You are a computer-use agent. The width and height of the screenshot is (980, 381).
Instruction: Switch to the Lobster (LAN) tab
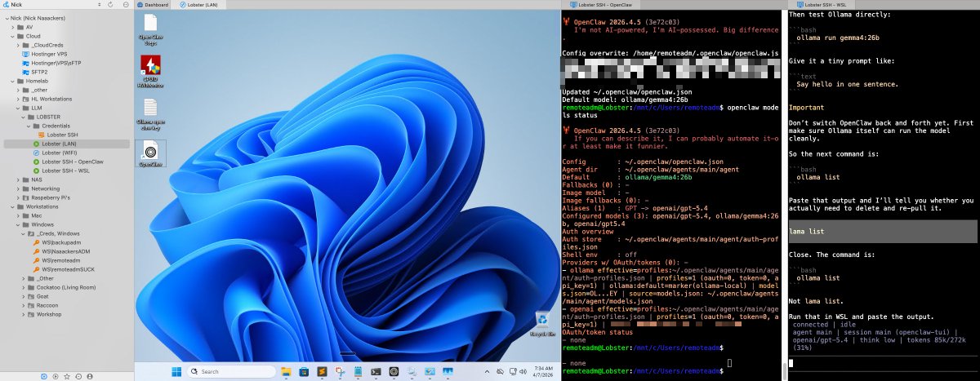[204, 5]
